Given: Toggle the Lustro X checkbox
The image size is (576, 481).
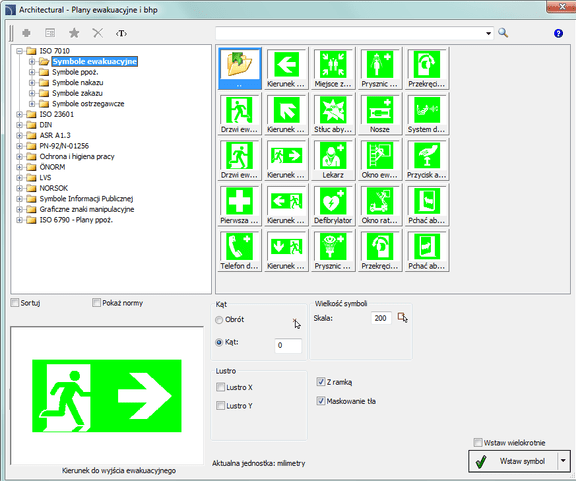Looking at the screenshot, I should point(220,387).
